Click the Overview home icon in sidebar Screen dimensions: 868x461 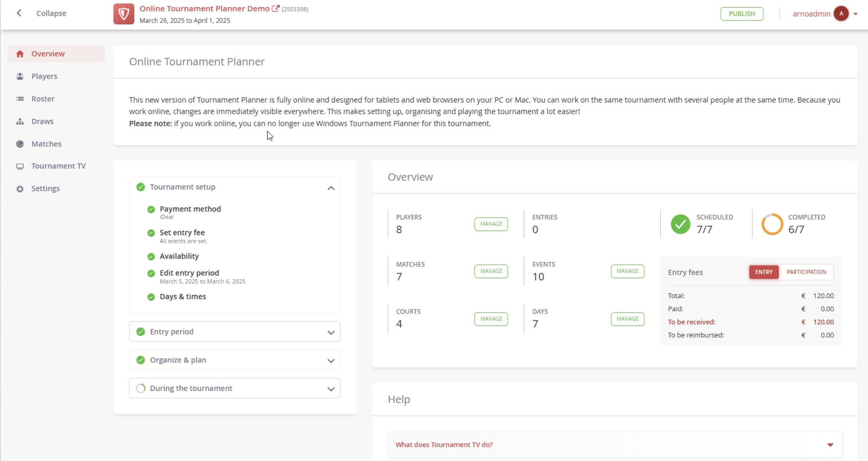pos(20,54)
